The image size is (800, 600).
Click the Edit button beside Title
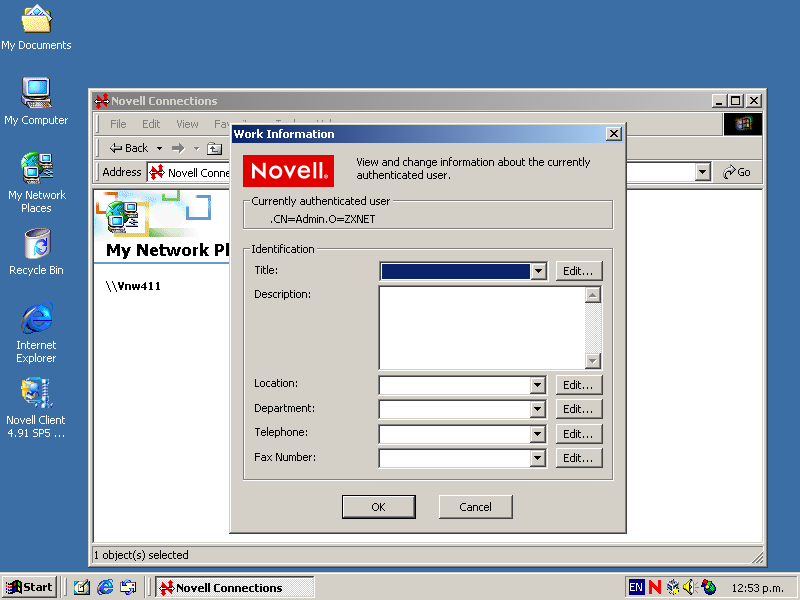click(579, 271)
